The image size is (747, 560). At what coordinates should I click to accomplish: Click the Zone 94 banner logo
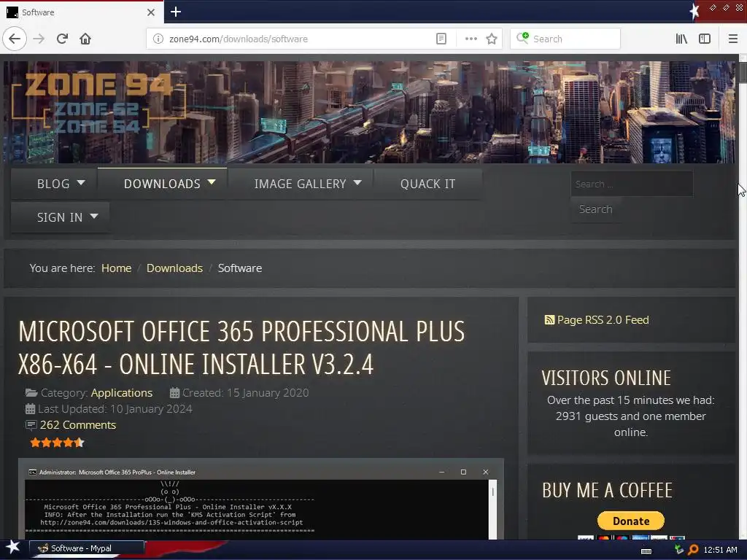pos(98,104)
